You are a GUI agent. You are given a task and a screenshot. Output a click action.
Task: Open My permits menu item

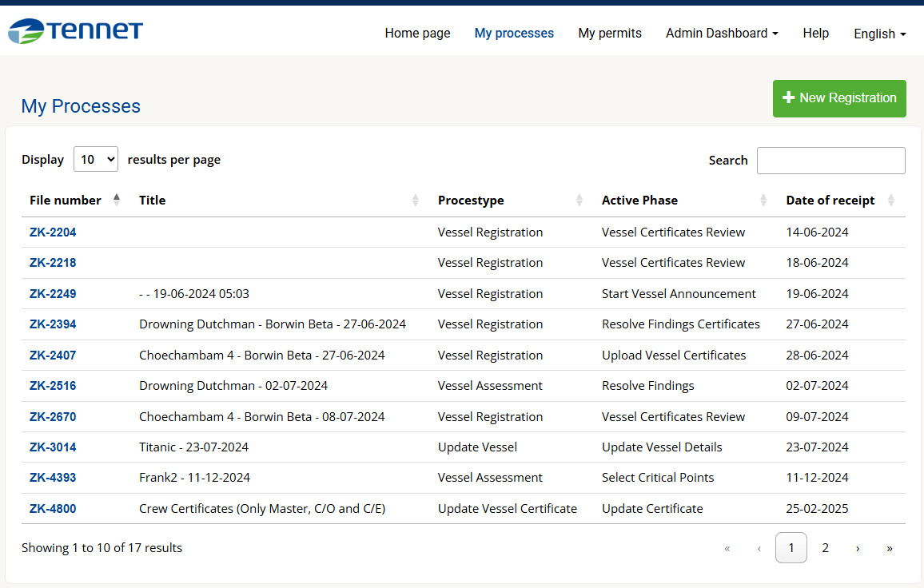coord(610,34)
